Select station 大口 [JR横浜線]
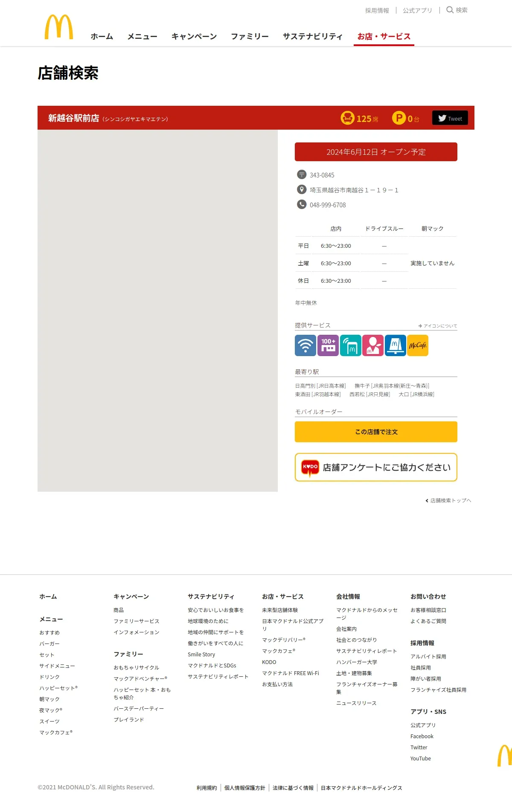 coord(416,394)
